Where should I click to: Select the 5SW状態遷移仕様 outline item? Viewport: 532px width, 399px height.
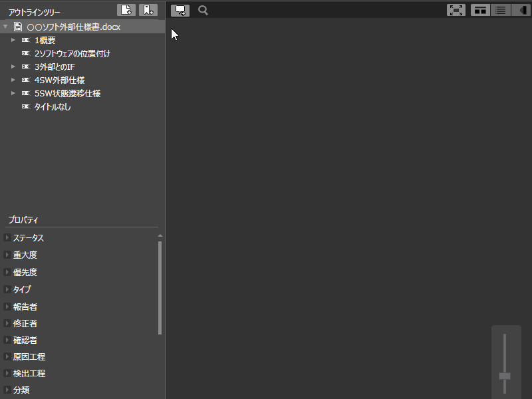[67, 94]
